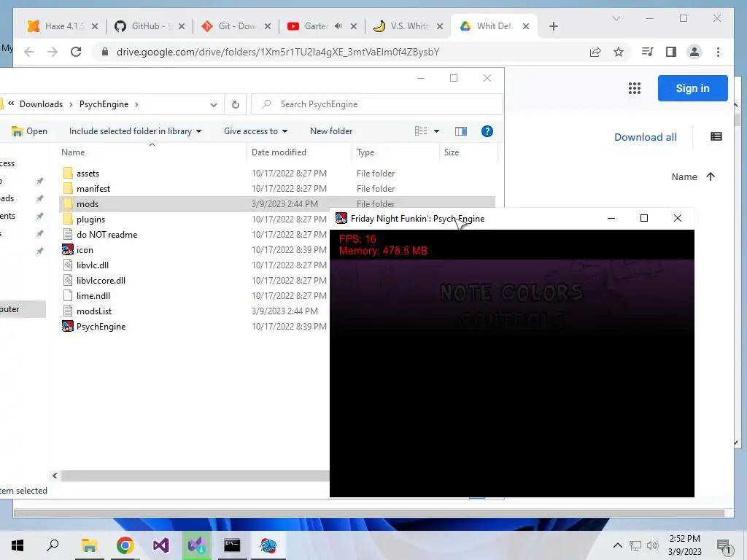Image resolution: width=747 pixels, height=560 pixels.
Task: Open the Chrome profile avatar
Action: 694,52
